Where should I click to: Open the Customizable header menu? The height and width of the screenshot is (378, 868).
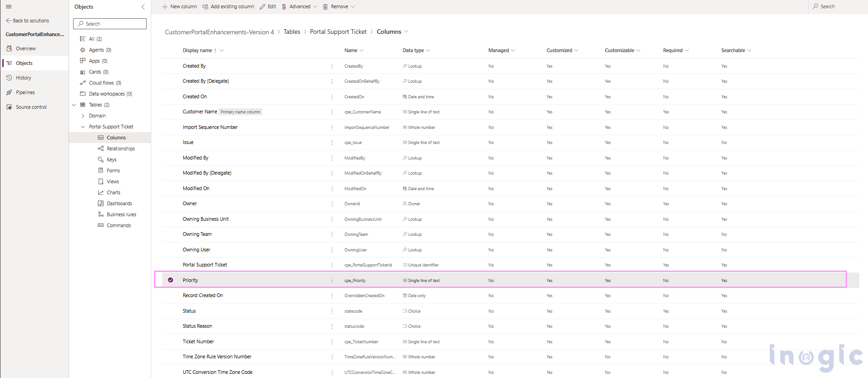click(x=623, y=50)
